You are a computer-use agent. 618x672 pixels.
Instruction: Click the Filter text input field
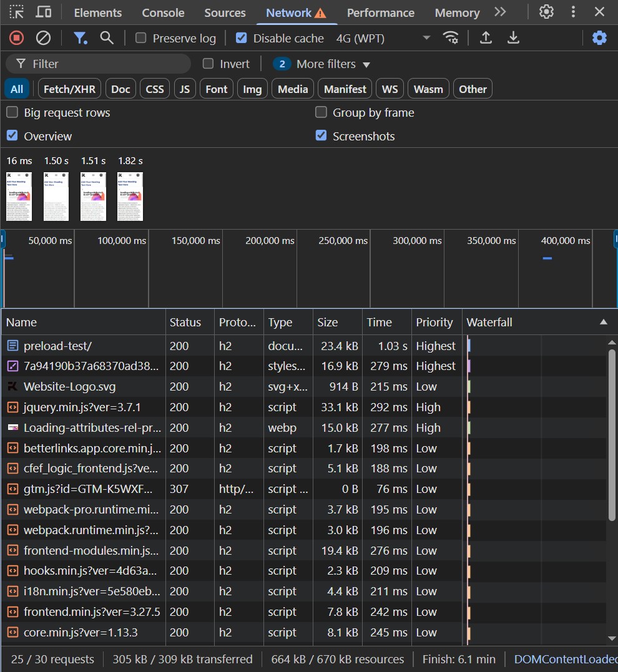(x=98, y=64)
